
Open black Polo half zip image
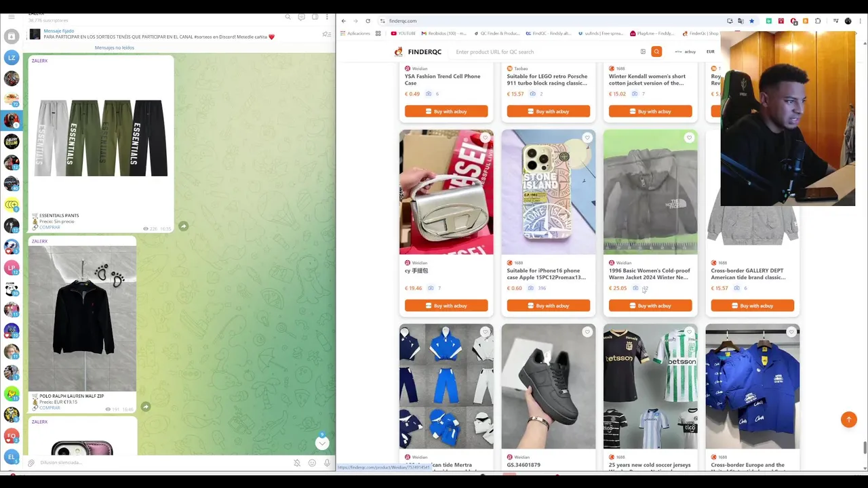pyautogui.click(x=82, y=319)
